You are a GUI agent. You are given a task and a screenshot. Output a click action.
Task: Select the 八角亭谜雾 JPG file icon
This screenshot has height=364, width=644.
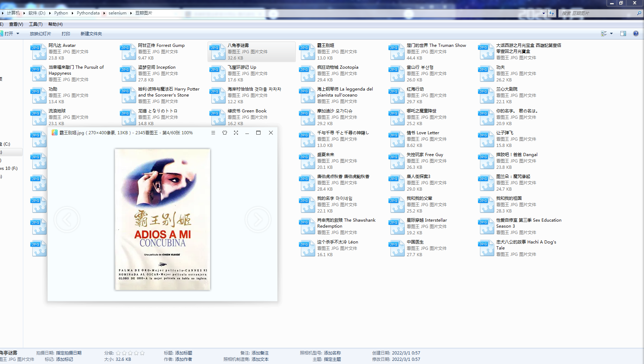pyautogui.click(x=217, y=52)
